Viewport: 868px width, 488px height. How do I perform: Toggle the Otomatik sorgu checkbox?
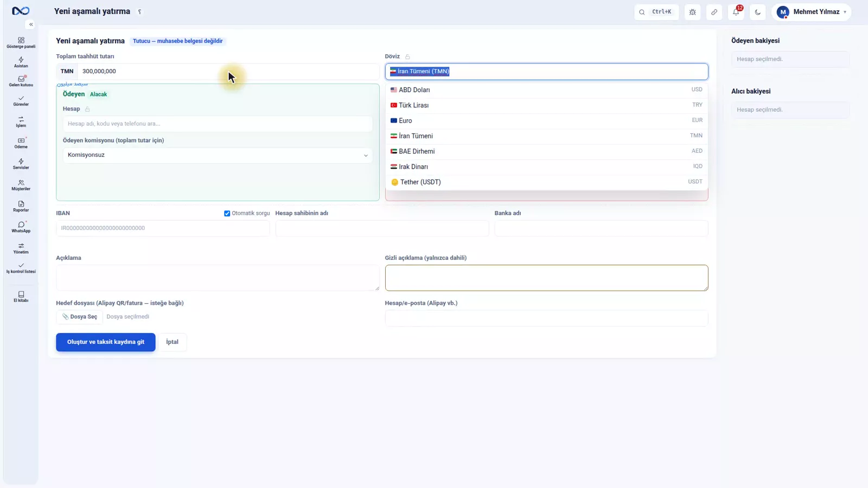point(227,214)
